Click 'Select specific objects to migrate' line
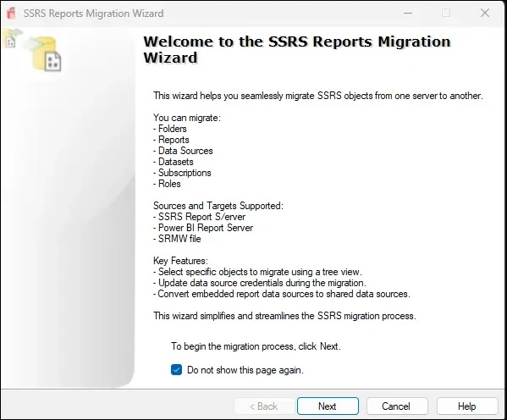507x420 pixels. [x=257, y=272]
